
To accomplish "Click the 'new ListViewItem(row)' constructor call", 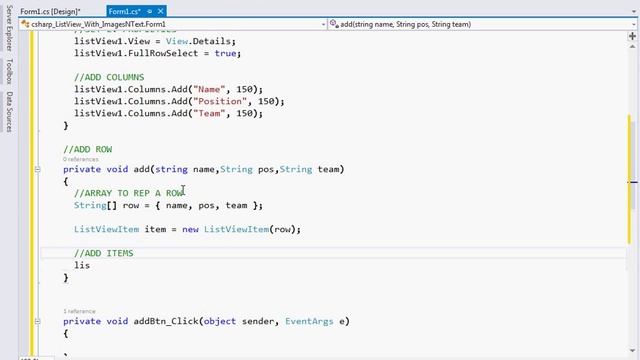I will click(241, 229).
